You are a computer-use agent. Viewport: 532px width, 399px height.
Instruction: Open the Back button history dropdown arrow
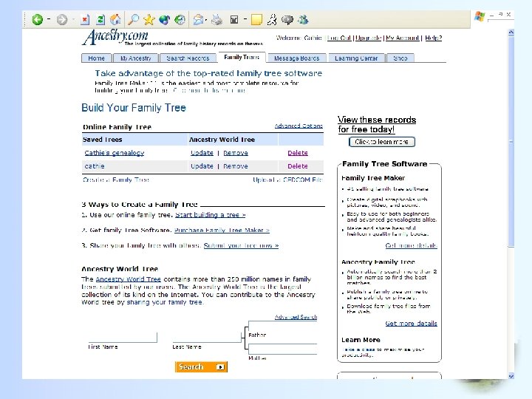coord(49,19)
